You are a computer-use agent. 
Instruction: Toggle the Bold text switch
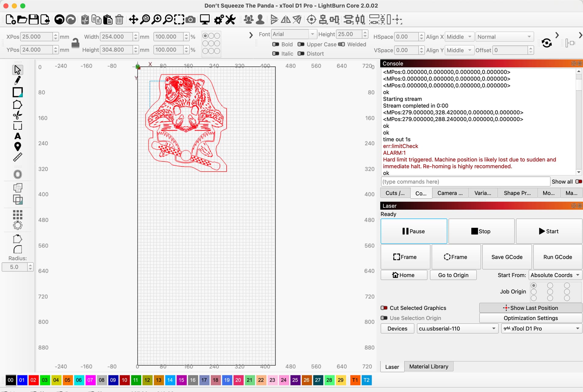276,44
